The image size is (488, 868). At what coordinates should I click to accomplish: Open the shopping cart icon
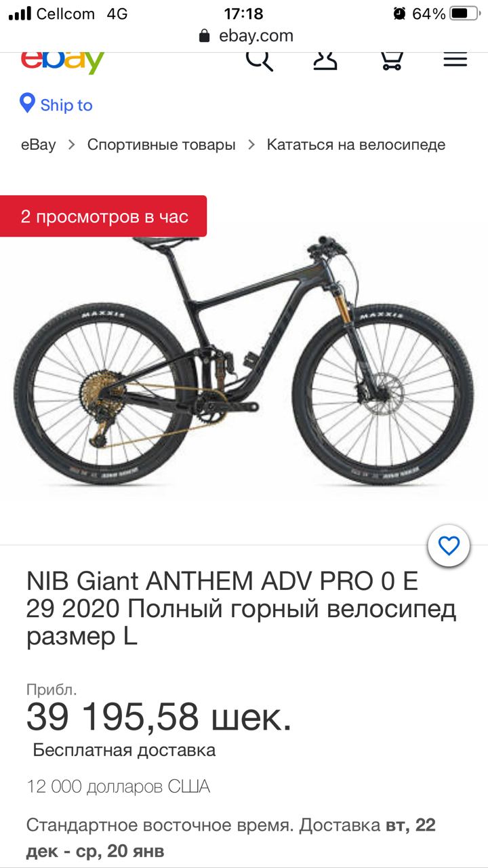pyautogui.click(x=392, y=60)
